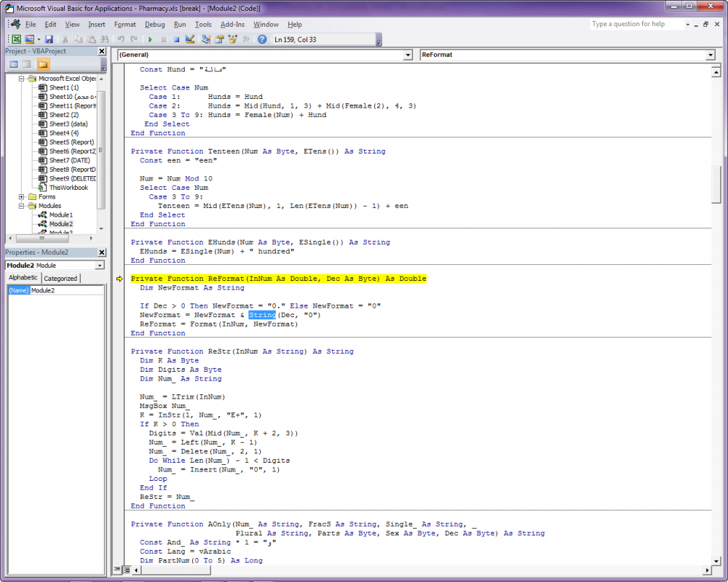This screenshot has height=582, width=728.
Task: Open the Help menu
Action: click(294, 25)
